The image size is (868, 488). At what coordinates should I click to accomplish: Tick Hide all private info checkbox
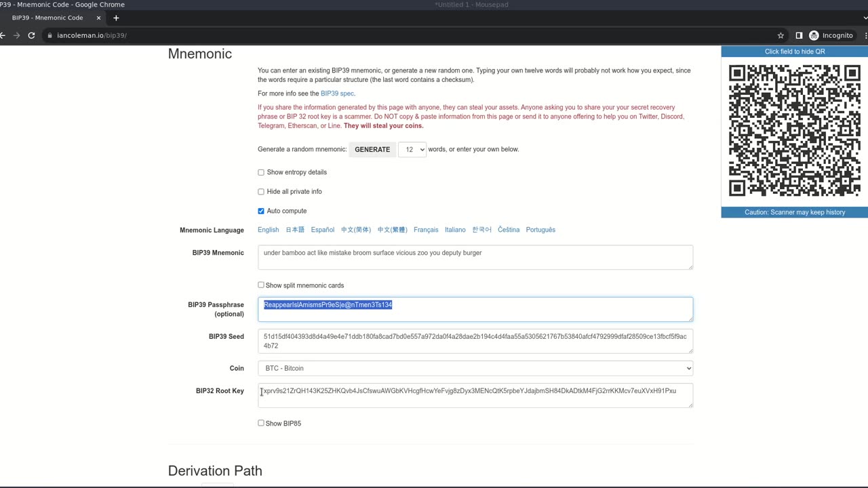(x=261, y=192)
